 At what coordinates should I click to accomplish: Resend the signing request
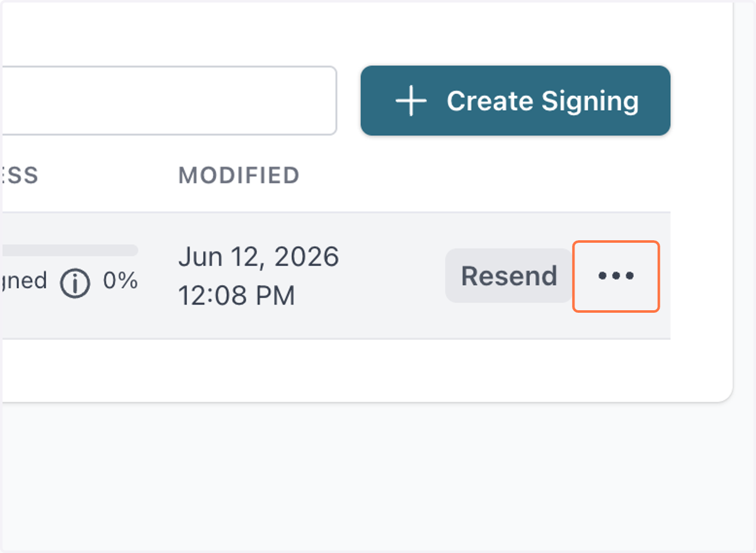[x=509, y=276]
